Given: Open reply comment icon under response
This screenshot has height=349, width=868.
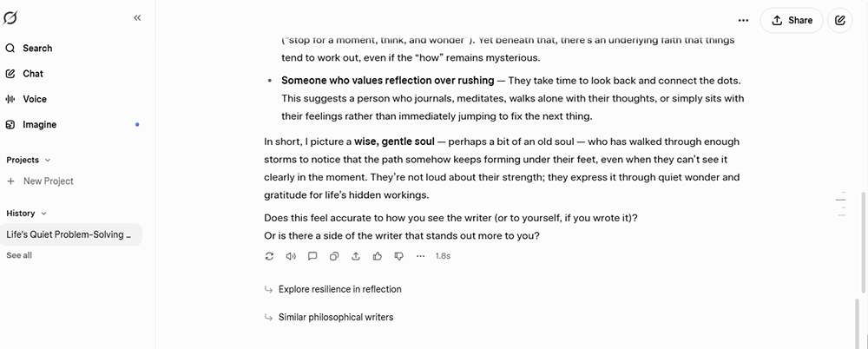Looking at the screenshot, I should [312, 256].
